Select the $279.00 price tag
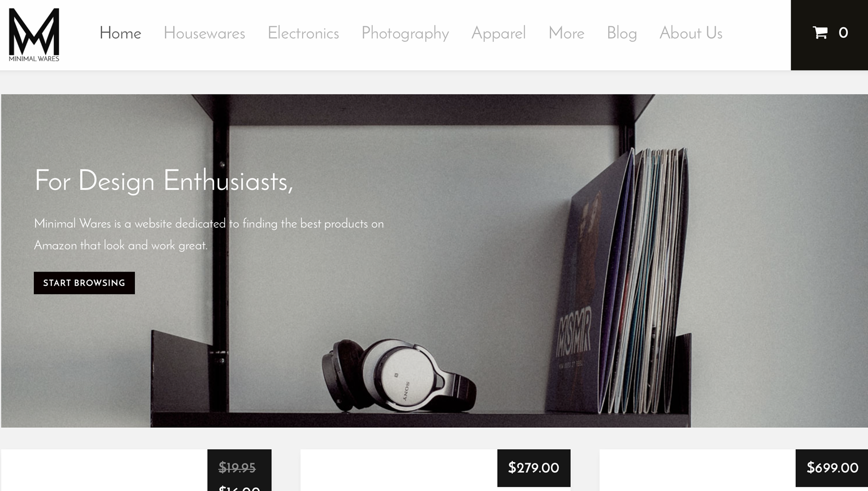The image size is (868, 491). tap(533, 468)
